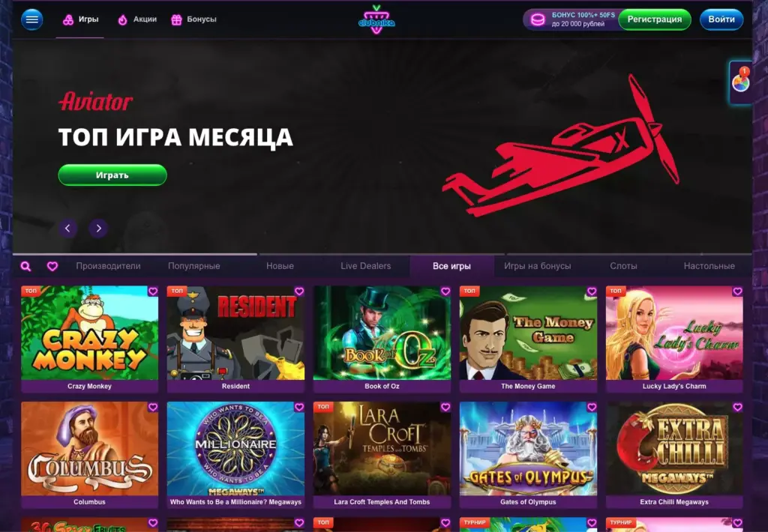Open the Lara Croft Temples And Tombs thumbnail
This screenshot has height=532, width=768.
click(x=382, y=449)
